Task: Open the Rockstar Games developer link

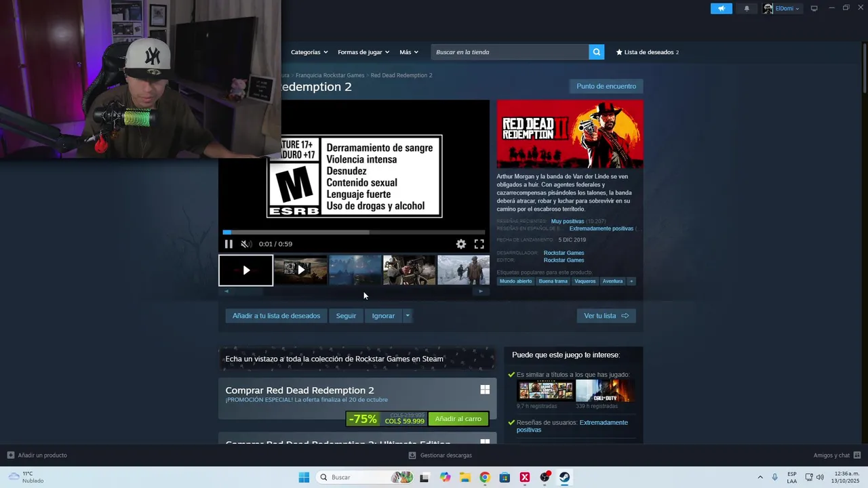Action: [x=564, y=253]
